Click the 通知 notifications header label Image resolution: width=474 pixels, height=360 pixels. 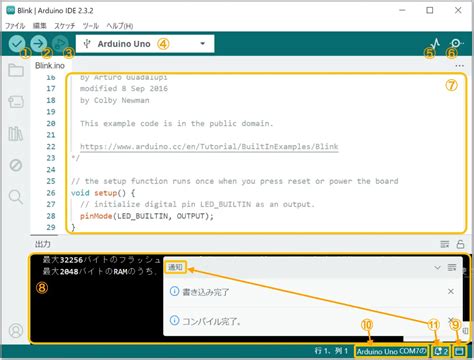click(x=175, y=267)
